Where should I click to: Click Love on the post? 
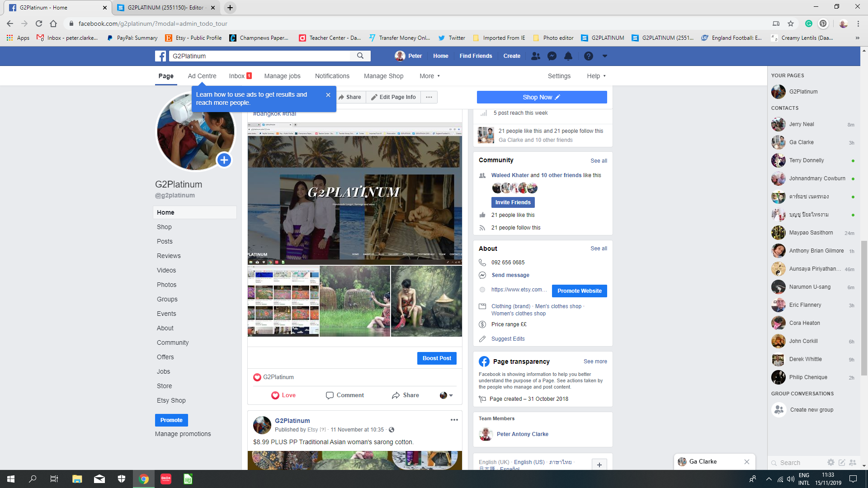[283, 395]
